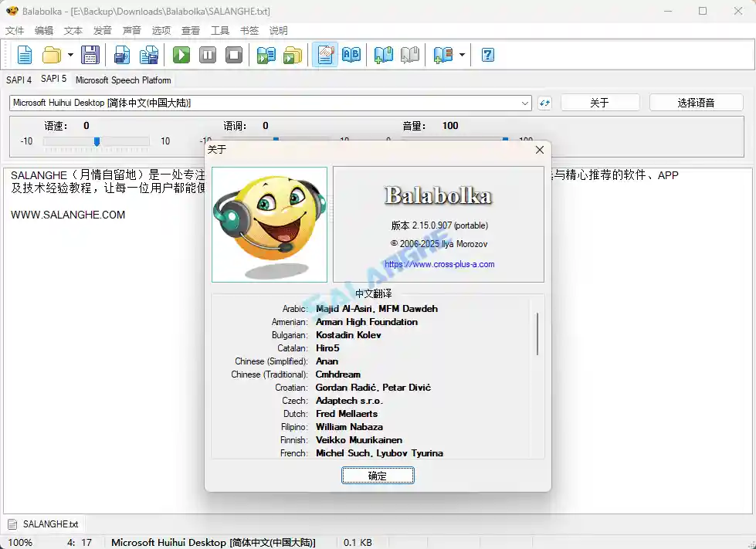Click the refresh voice icon beside dropdown

(x=544, y=103)
